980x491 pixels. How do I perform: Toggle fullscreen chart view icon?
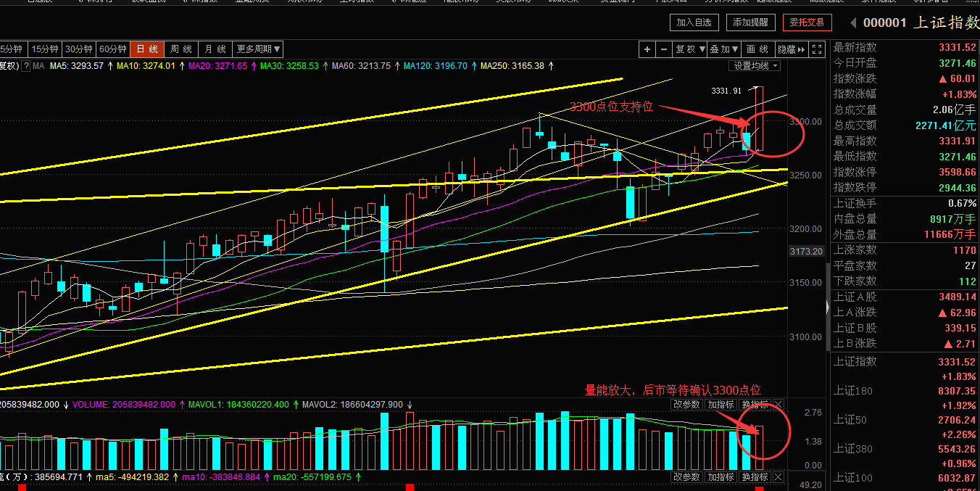[x=817, y=49]
